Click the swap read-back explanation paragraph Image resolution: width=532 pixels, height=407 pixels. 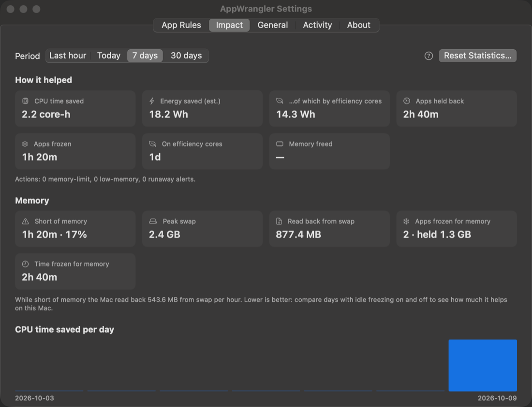261,304
